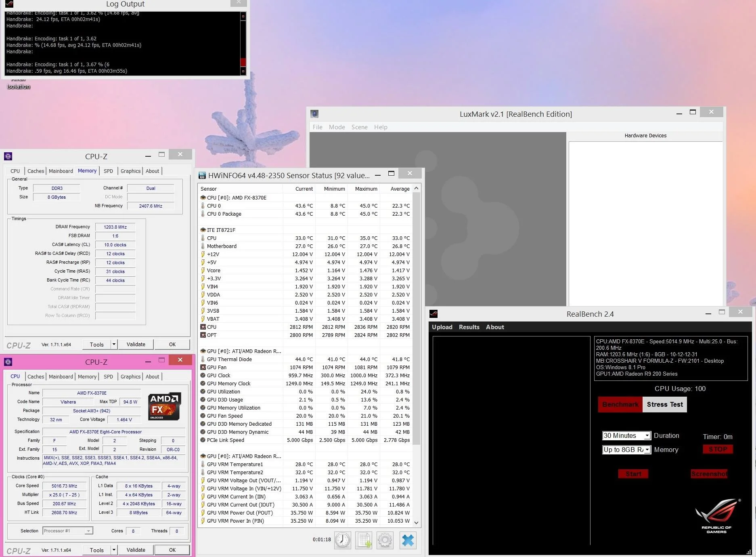
Task: Click the AMD FX logo in CPU-Z
Action: (164, 406)
